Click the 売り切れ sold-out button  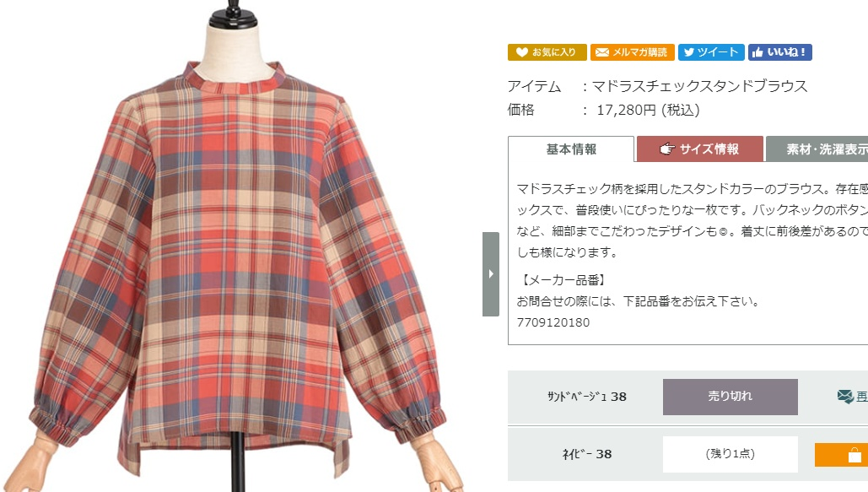point(731,397)
